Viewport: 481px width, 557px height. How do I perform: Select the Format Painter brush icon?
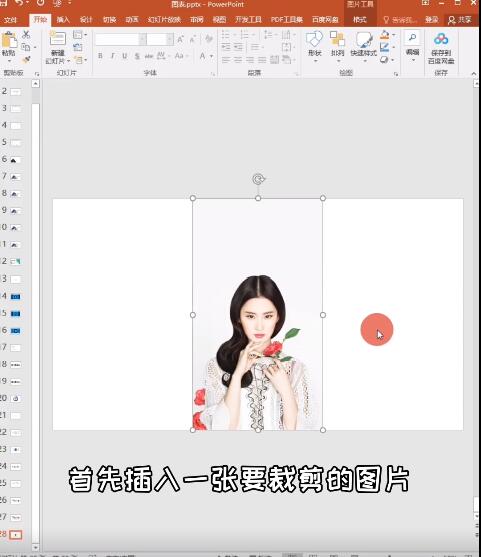tap(26, 60)
